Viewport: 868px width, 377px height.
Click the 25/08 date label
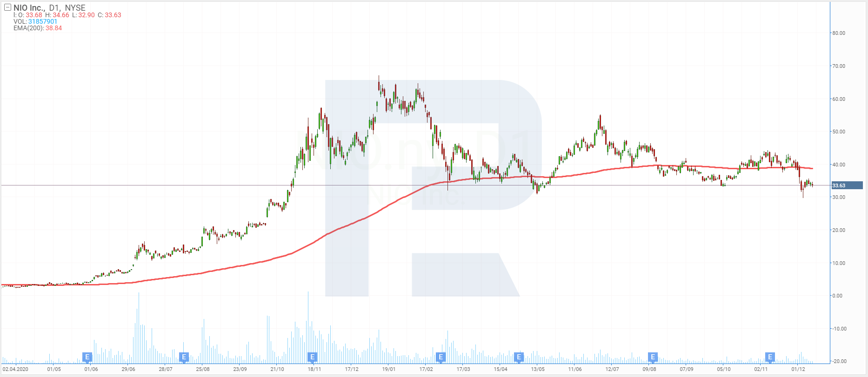[x=203, y=370]
